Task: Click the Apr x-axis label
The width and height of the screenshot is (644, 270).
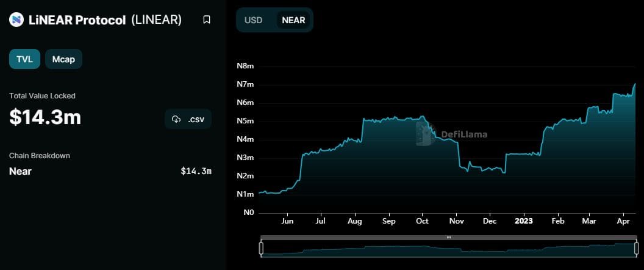Action: tap(623, 221)
